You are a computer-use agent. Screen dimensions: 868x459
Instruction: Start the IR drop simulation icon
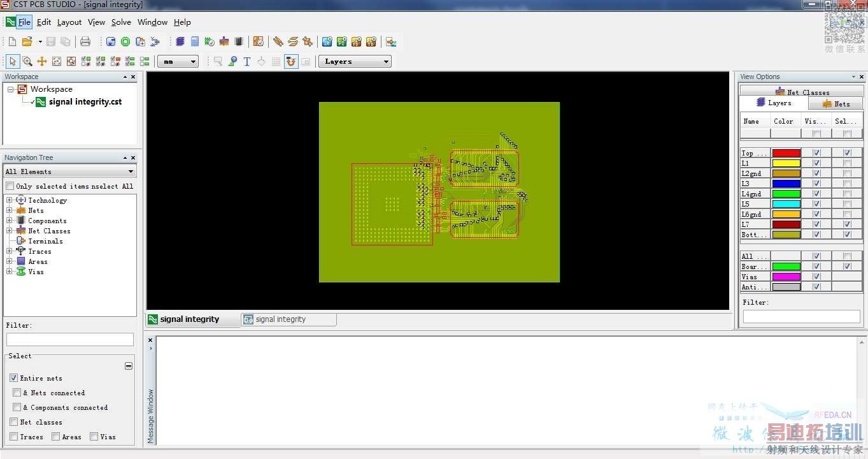click(327, 42)
